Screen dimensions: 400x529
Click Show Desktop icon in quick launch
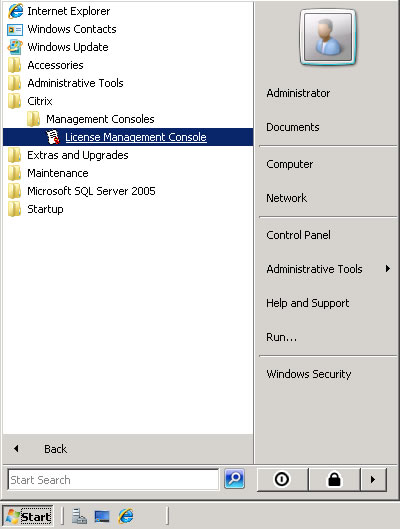coord(102,516)
